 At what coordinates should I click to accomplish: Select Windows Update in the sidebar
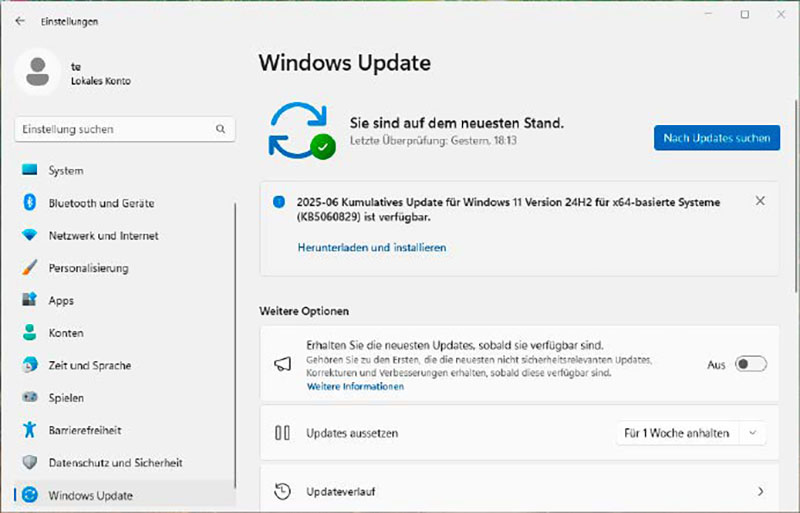pyautogui.click(x=124, y=495)
